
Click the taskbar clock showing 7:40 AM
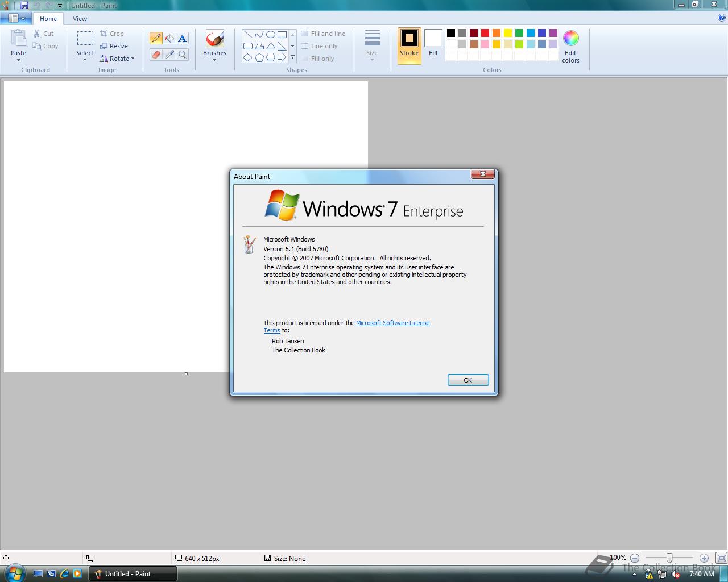701,574
